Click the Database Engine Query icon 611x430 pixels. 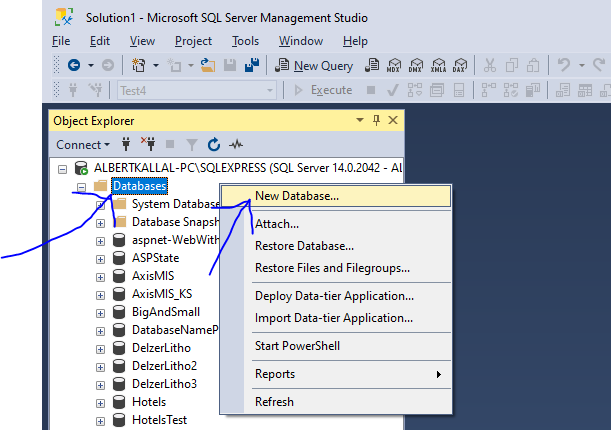(x=372, y=65)
